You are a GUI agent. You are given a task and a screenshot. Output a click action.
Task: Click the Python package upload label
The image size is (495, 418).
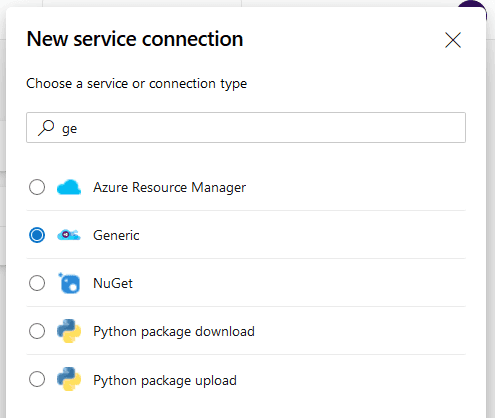[165, 380]
